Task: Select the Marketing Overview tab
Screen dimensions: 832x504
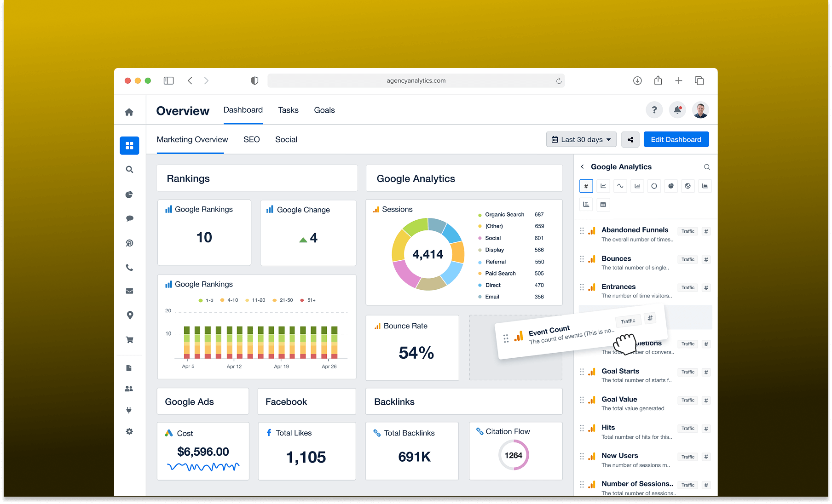Action: coord(192,139)
